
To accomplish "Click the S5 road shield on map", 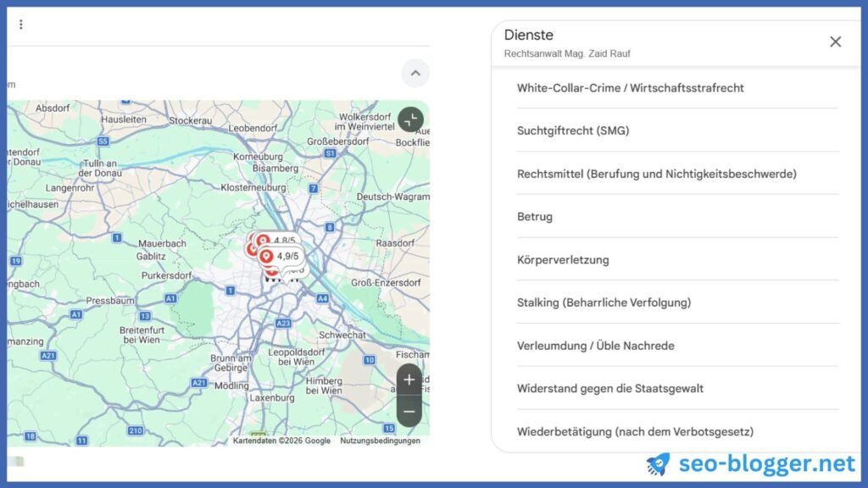I will [103, 141].
